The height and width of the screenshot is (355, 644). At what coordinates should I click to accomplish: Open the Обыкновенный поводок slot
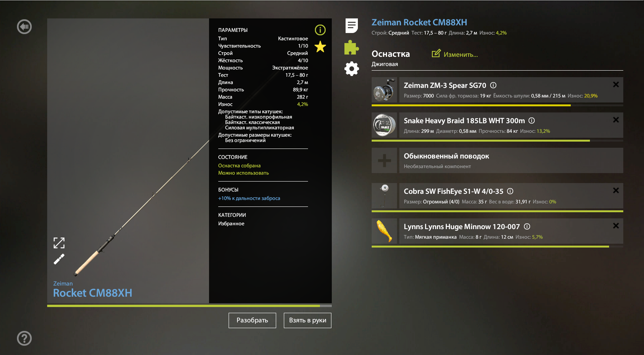511,160
